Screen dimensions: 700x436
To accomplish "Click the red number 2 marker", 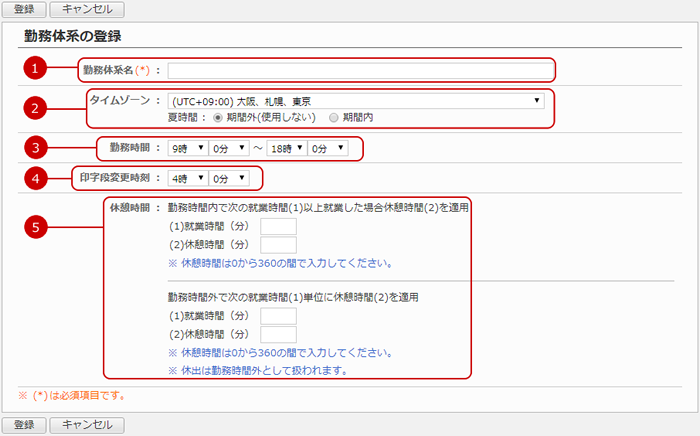I will pos(36,108).
